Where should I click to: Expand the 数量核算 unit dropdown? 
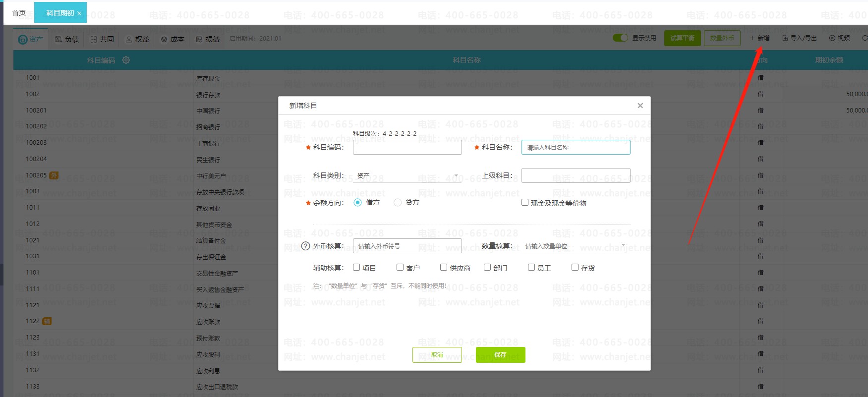point(575,246)
